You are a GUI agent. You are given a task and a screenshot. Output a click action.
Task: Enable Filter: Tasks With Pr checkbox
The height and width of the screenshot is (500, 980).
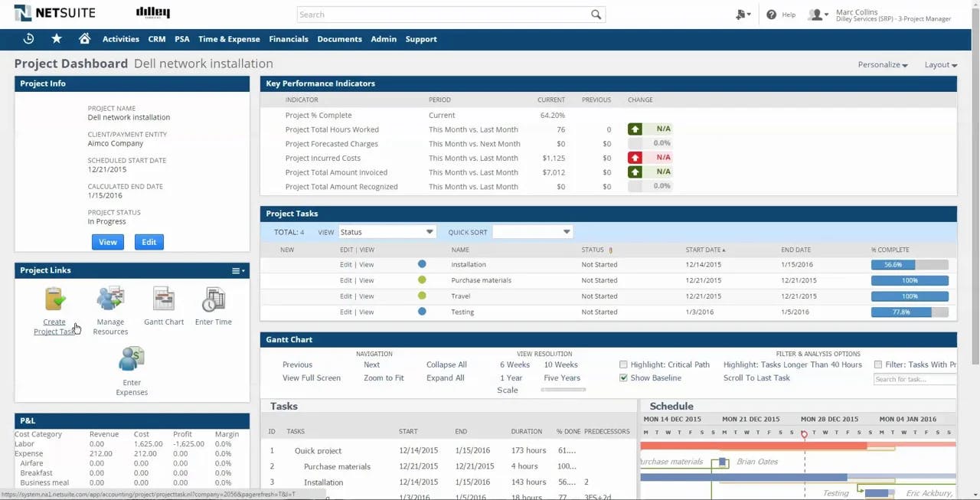pyautogui.click(x=878, y=364)
